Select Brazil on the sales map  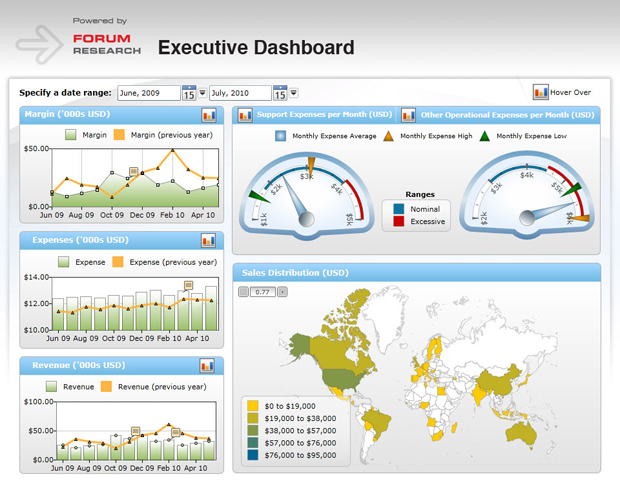(376, 420)
